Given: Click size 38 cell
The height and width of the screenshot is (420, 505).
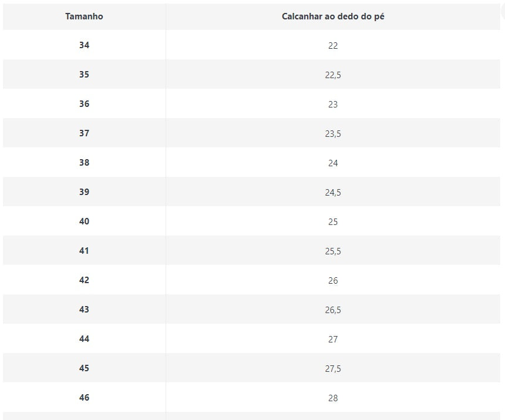Looking at the screenshot, I should pyautogui.click(x=84, y=163).
